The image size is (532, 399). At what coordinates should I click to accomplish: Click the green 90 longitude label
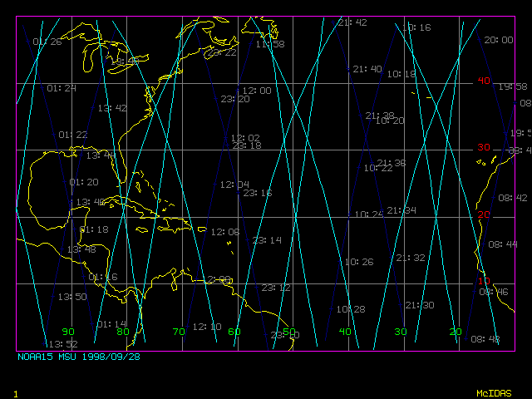coord(68,332)
